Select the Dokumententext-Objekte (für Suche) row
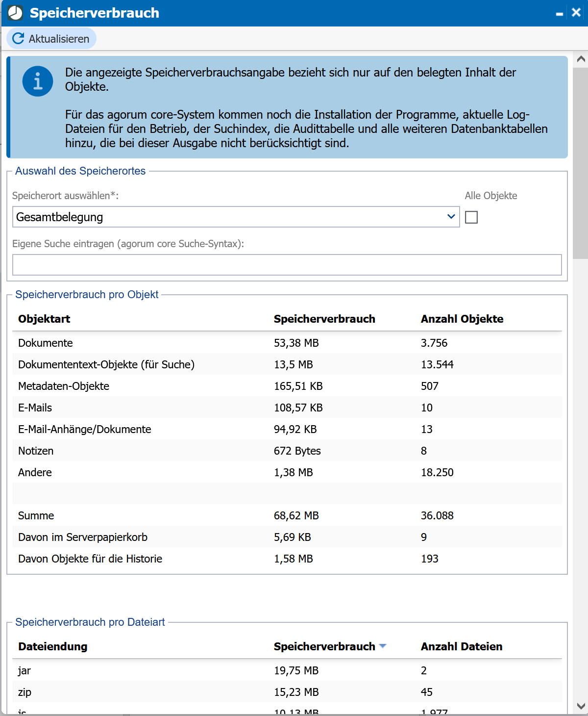This screenshot has width=588, height=716. (x=287, y=364)
